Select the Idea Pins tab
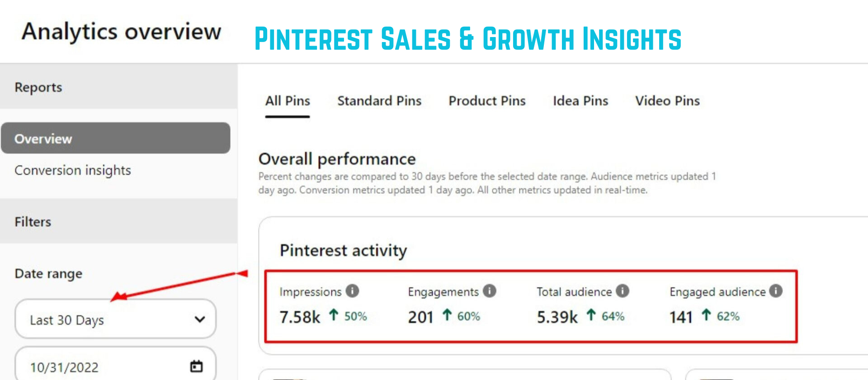 pos(580,101)
